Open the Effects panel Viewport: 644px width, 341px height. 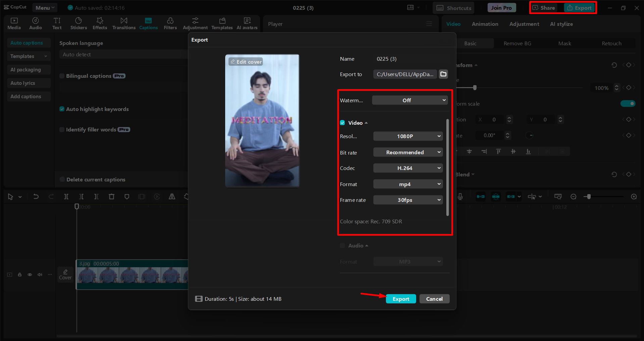(x=100, y=23)
